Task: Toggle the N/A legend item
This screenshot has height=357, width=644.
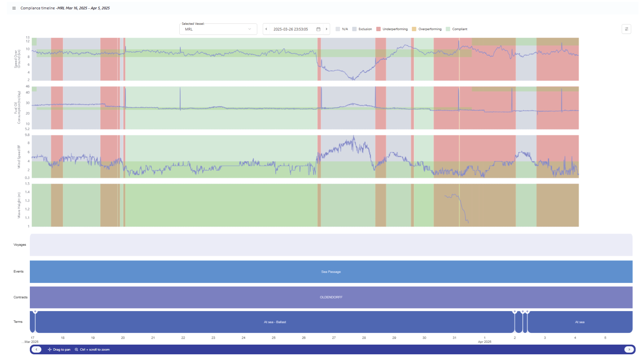Action: pos(342,29)
